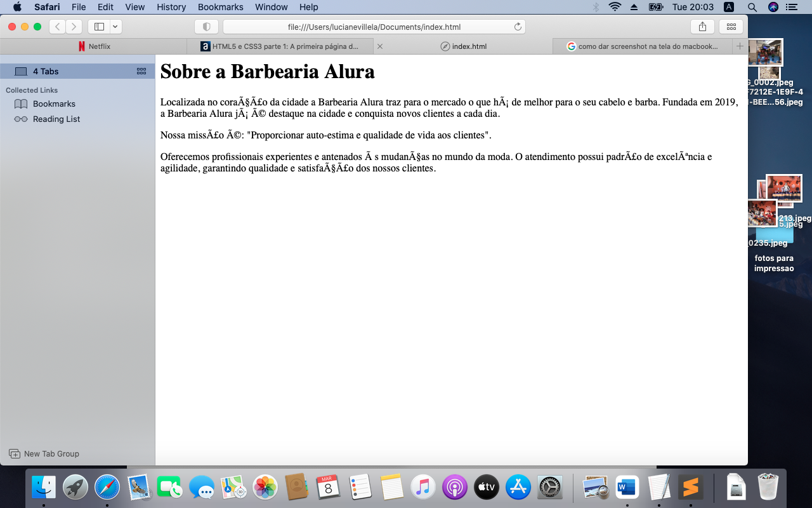Image resolution: width=812 pixels, height=508 pixels.
Task: Open Bluetooth status in menu bar
Action: [x=596, y=7]
